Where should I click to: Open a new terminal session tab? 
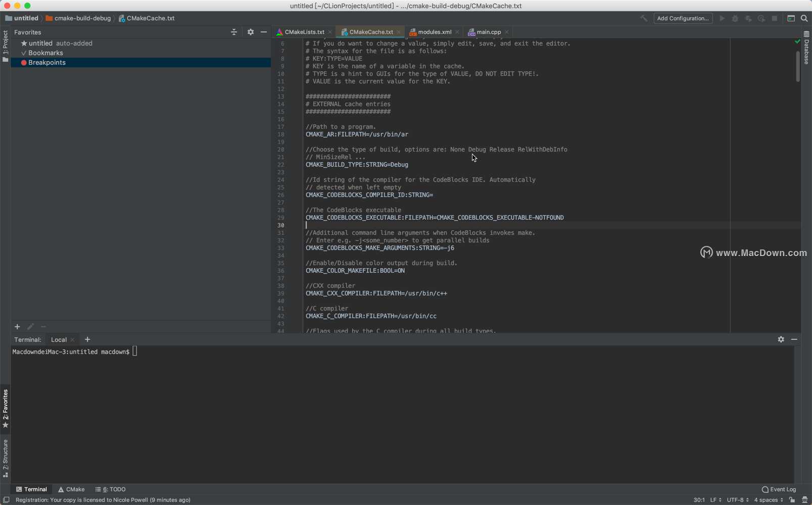click(87, 339)
